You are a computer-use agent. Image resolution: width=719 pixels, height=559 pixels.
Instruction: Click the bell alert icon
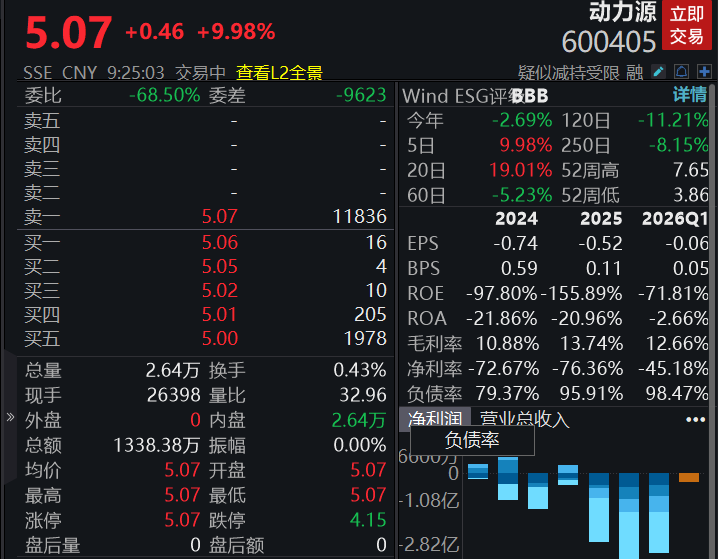pyautogui.click(x=681, y=72)
